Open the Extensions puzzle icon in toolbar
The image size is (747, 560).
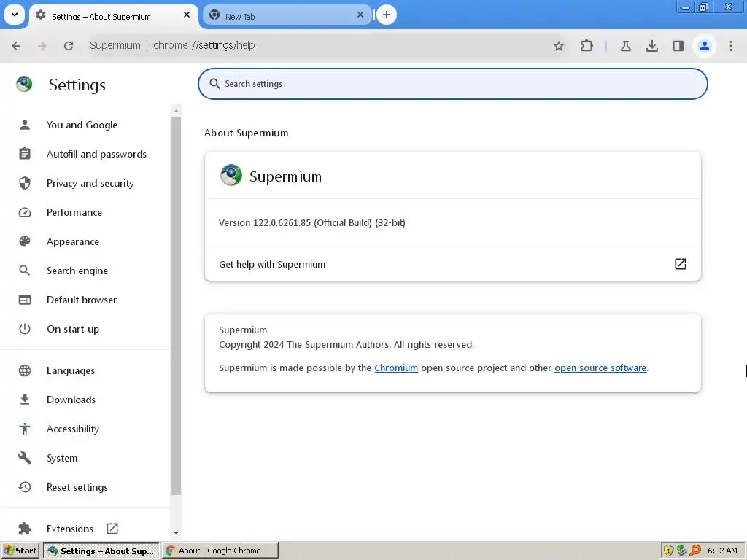[x=587, y=46]
